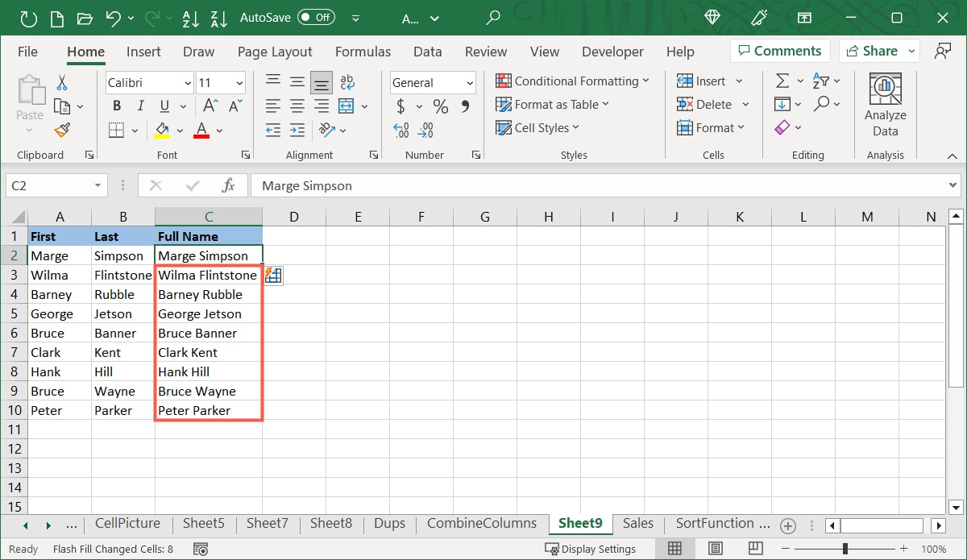967x560 pixels.
Task: Open the Calibri font name dropdown
Action: tap(188, 83)
